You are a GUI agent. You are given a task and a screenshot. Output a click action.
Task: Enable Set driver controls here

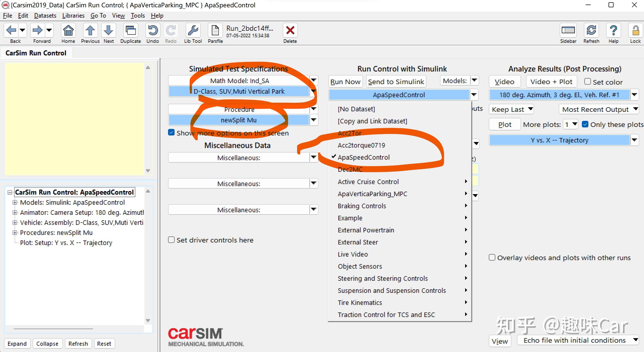pos(171,240)
